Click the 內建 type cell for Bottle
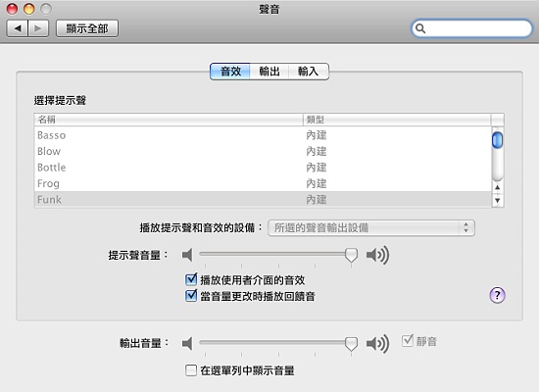Viewport: 539px width, 392px height. pyautogui.click(x=317, y=168)
